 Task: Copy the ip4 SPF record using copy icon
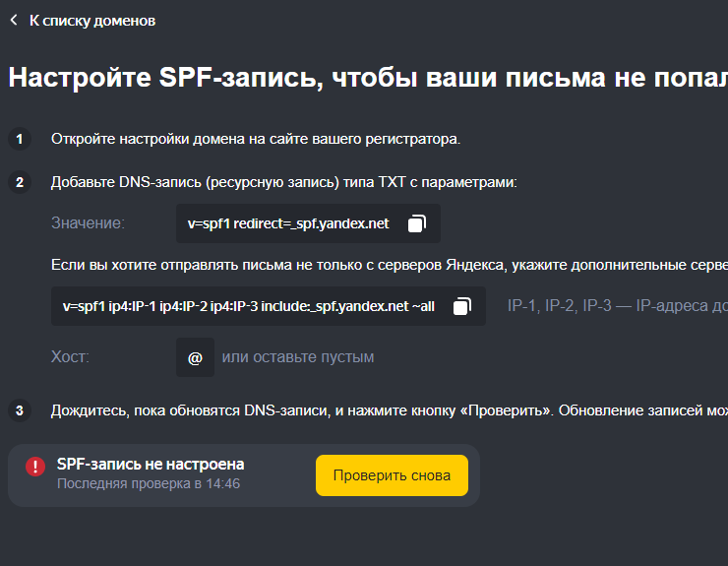461,306
